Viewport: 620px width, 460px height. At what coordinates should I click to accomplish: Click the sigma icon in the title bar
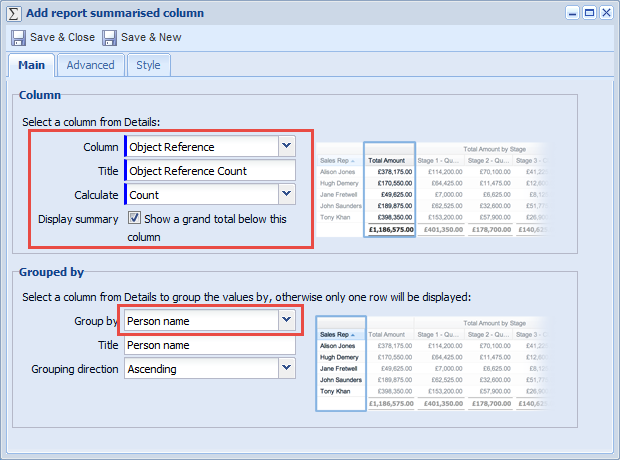tap(14, 13)
